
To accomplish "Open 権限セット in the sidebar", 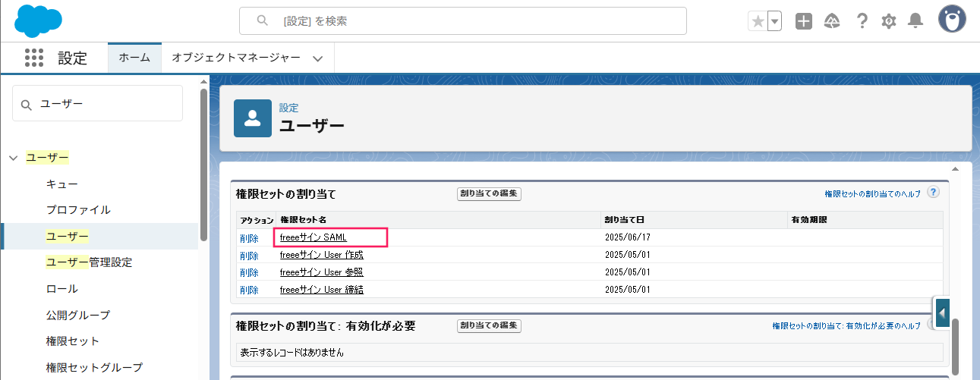I will (73, 341).
